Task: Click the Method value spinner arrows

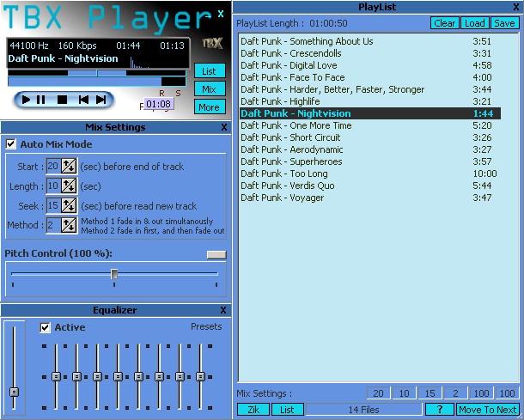Action: point(70,225)
